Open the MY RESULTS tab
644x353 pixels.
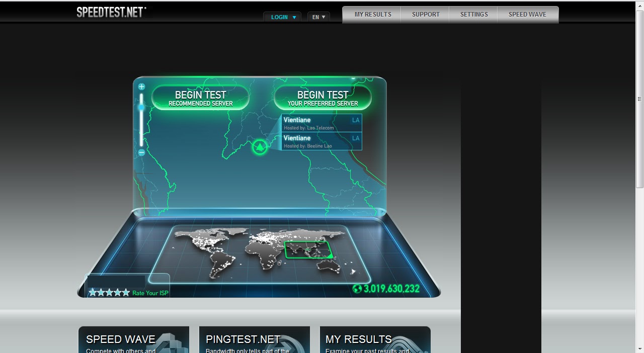click(372, 15)
